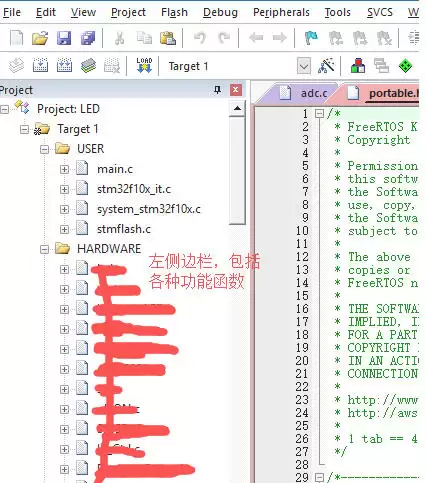Open the Edit menu
The image size is (426, 483).
(x=46, y=12)
